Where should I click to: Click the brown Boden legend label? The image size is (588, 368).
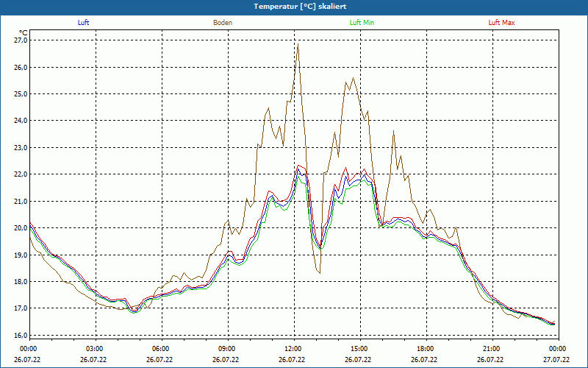[x=223, y=23]
